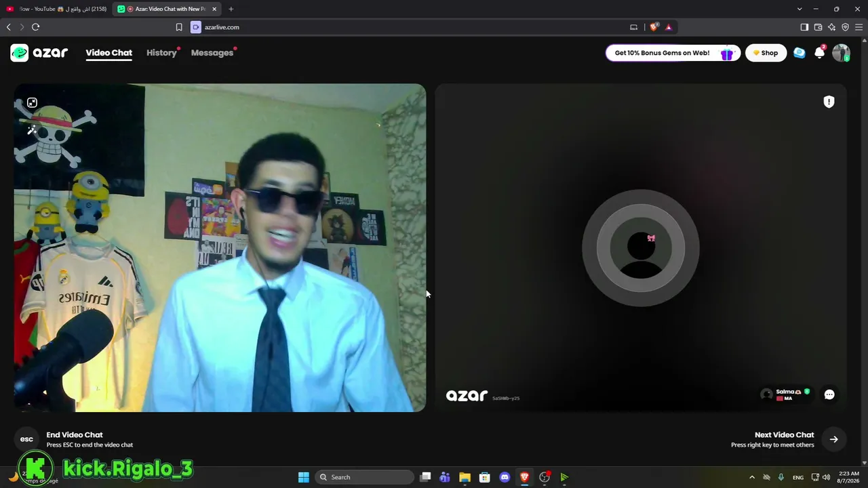The width and height of the screenshot is (868, 488).
Task: Open the gem Shop
Action: (x=766, y=53)
